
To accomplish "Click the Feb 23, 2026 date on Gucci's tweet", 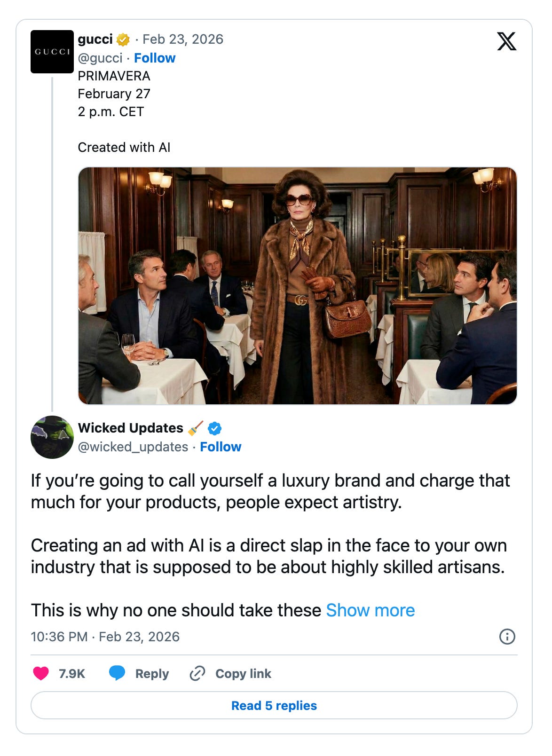I will pyautogui.click(x=183, y=39).
